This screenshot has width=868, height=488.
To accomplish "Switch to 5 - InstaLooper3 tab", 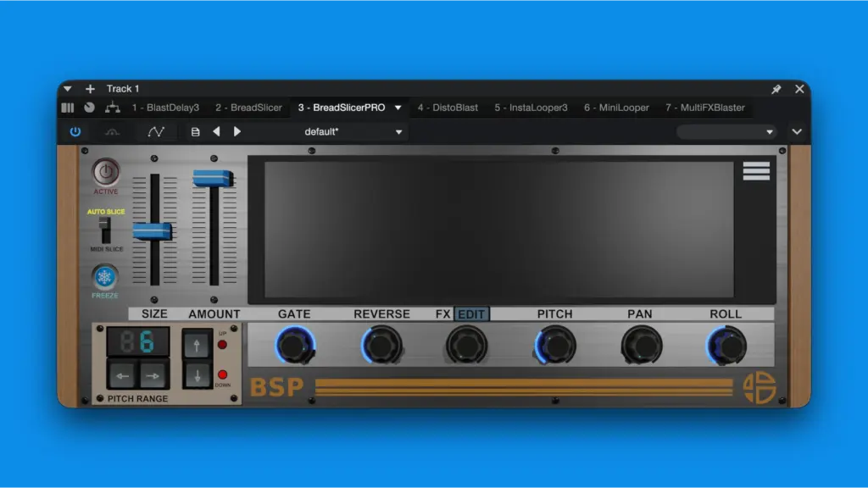I will click(531, 108).
